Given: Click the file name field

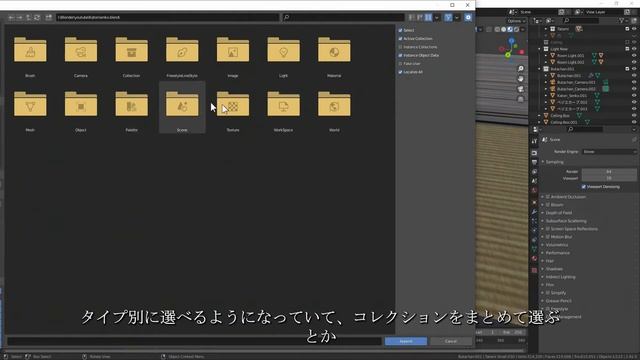Looking at the screenshot, I should coord(194,341).
